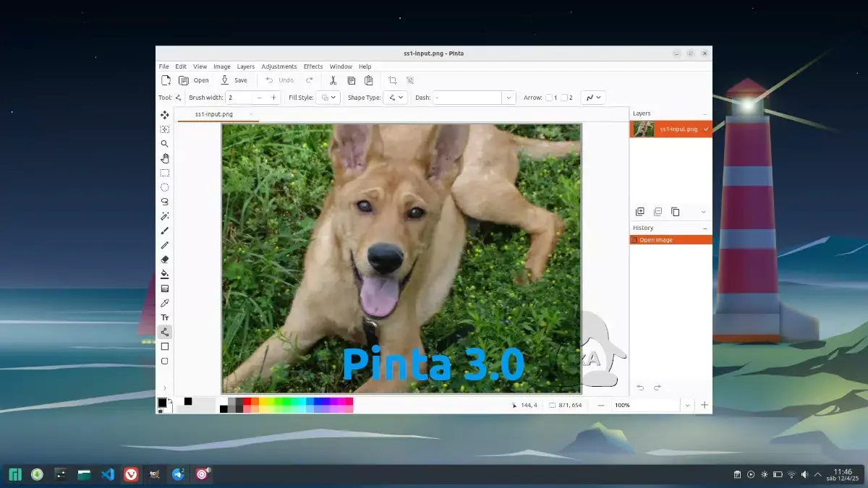
Task: Create a new image with the New icon
Action: 166,80
